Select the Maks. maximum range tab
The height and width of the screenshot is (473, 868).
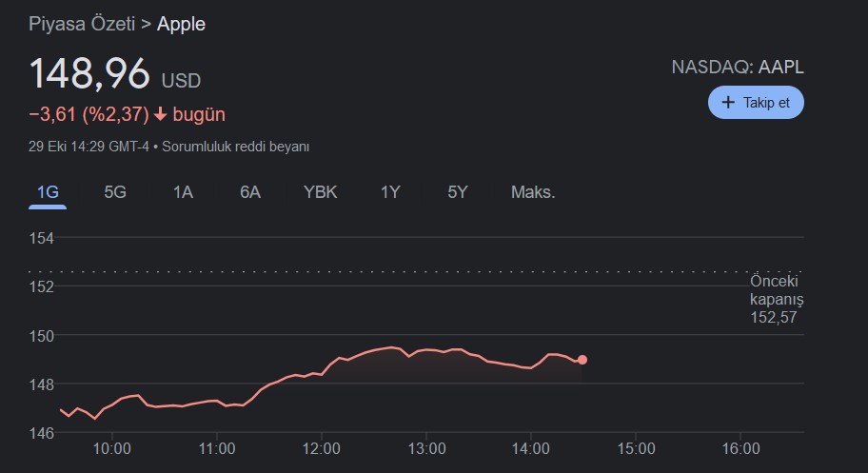click(x=533, y=192)
